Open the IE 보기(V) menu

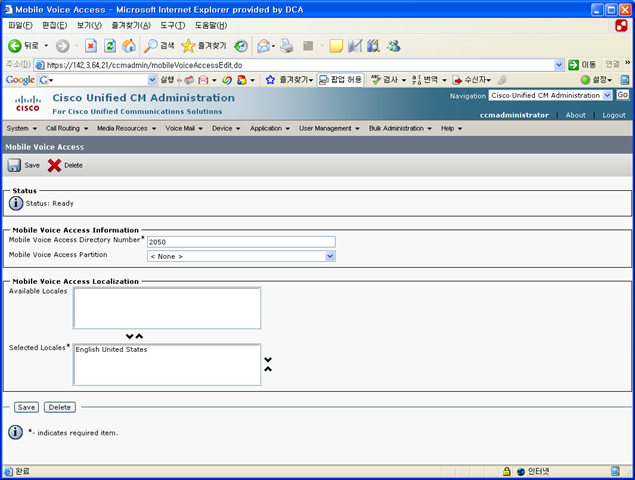(x=89, y=26)
